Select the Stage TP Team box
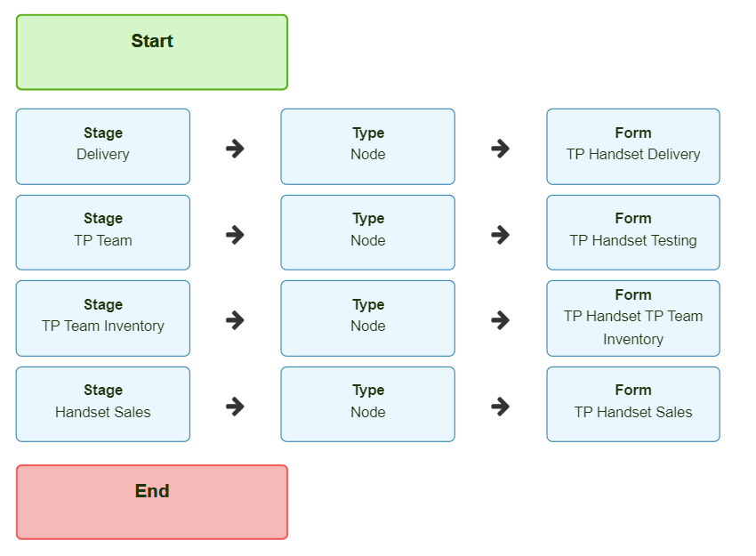Viewport: 756px width, 556px height. pyautogui.click(x=102, y=232)
